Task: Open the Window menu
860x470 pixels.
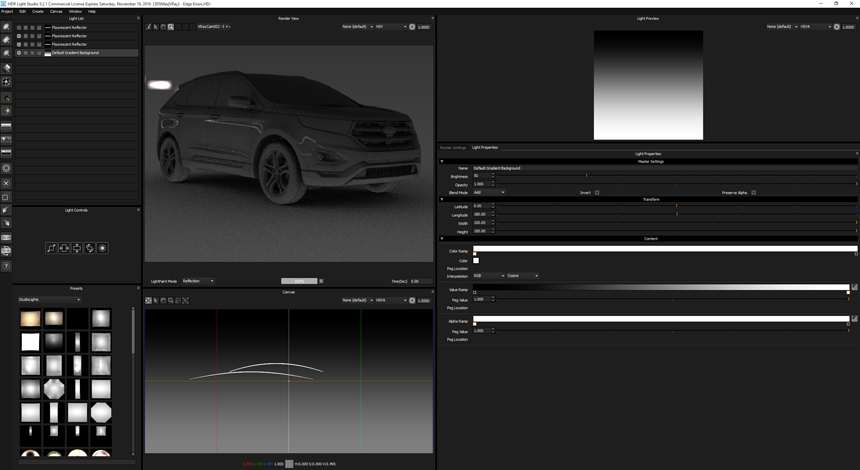Action: coord(75,11)
